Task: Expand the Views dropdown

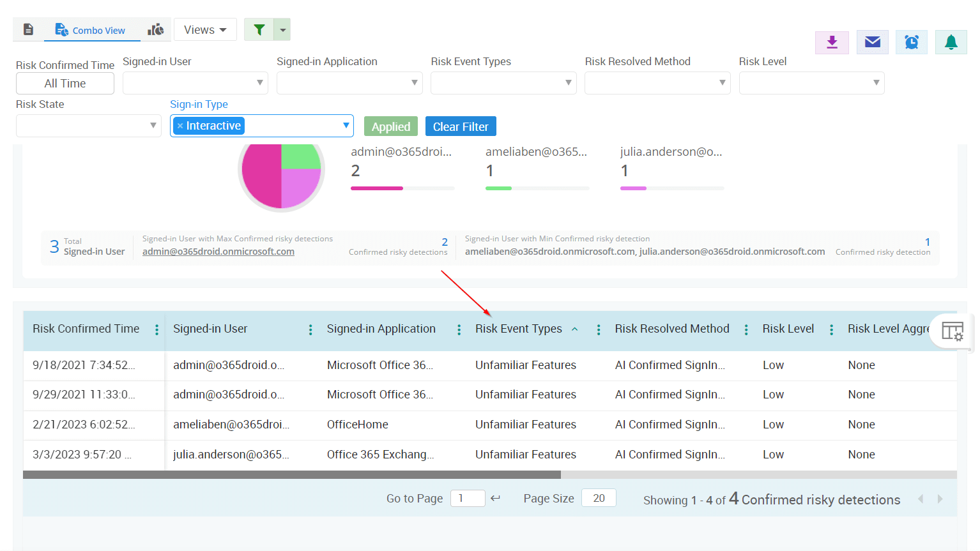Action: tap(205, 29)
